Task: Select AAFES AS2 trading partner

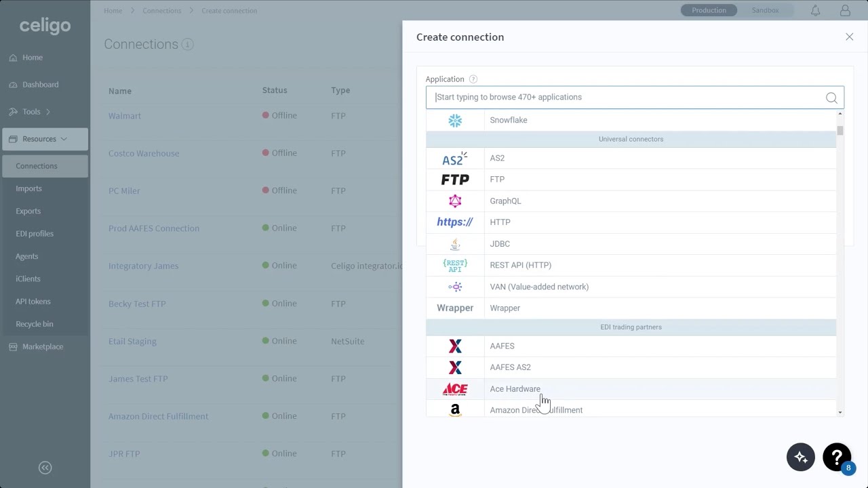Action: [x=631, y=367]
